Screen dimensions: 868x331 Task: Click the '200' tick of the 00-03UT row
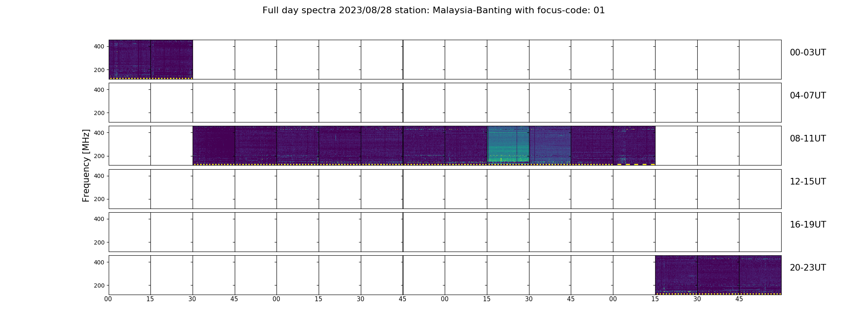pos(99,70)
